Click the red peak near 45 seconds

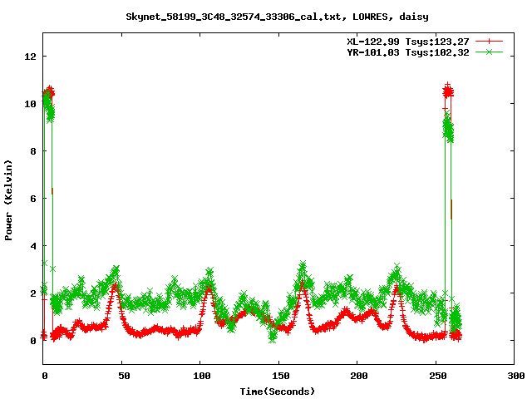115,288
